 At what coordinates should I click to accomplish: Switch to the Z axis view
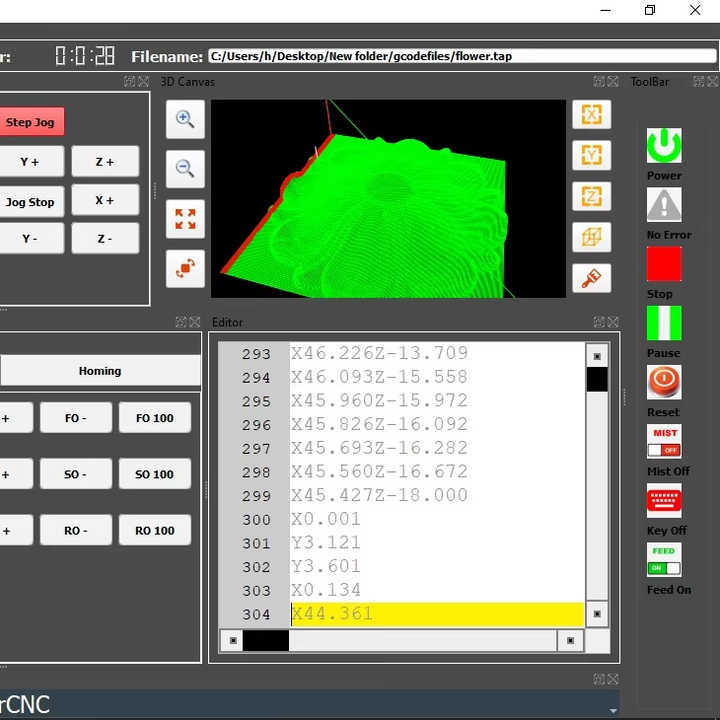click(591, 196)
